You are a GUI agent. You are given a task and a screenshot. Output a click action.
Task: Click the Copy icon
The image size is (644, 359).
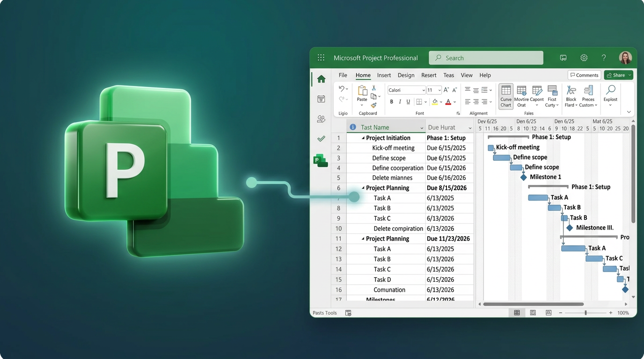373,96
